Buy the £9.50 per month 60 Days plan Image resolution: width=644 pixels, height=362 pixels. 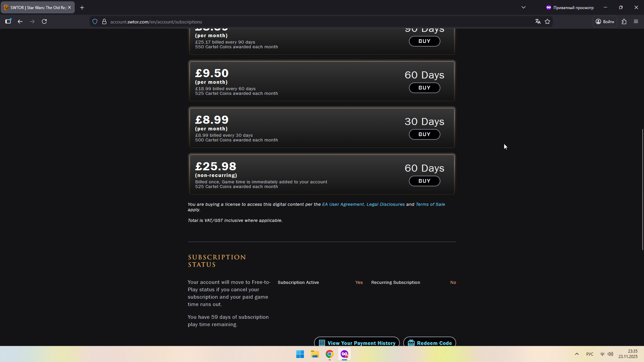(424, 88)
